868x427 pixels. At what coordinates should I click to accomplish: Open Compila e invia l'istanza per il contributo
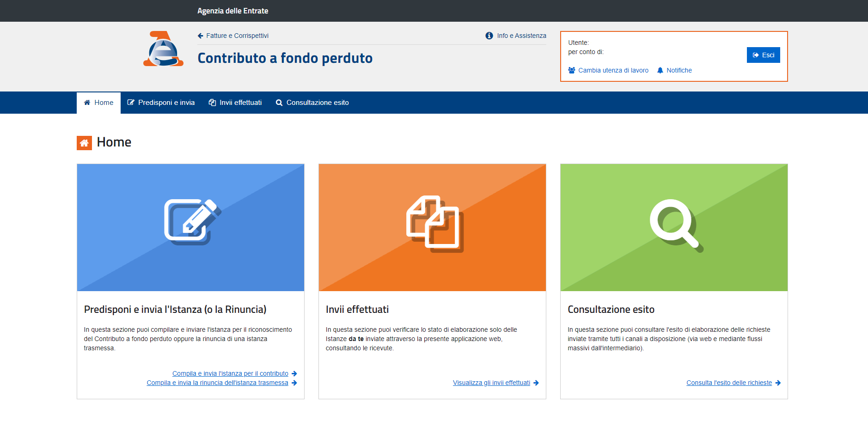pyautogui.click(x=230, y=373)
